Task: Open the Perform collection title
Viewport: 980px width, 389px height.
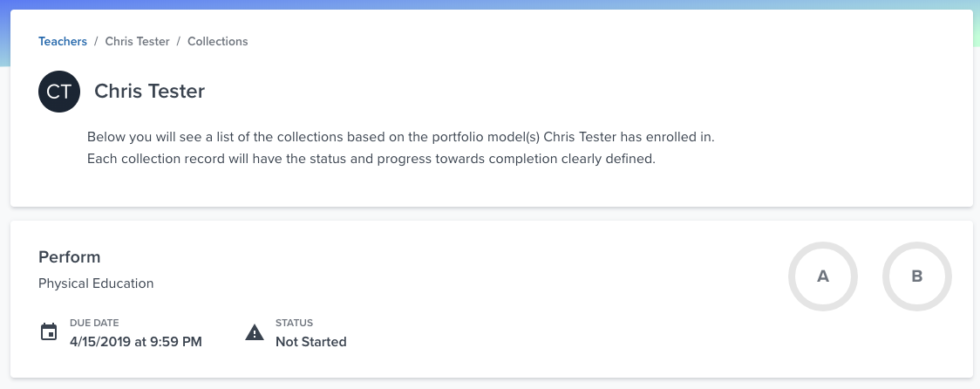Action: (x=70, y=257)
